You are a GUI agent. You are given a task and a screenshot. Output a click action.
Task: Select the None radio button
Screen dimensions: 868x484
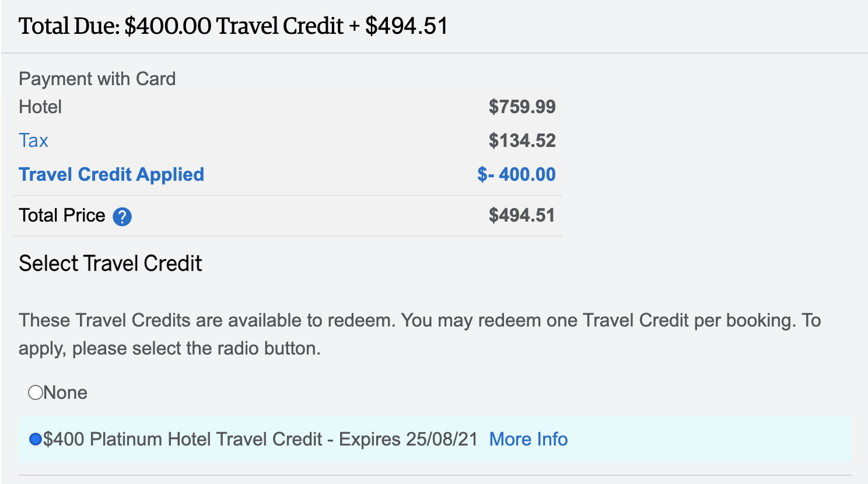(36, 392)
